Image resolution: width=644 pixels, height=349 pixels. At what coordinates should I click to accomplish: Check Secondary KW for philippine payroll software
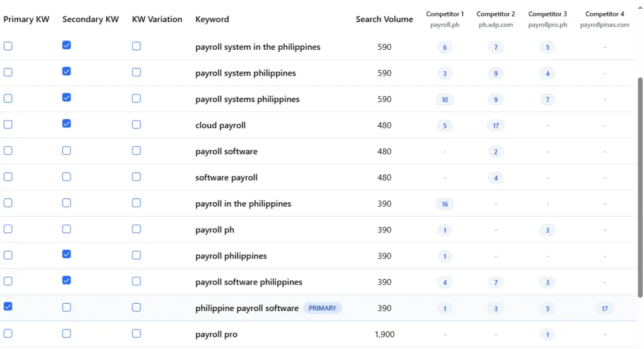[x=67, y=307]
